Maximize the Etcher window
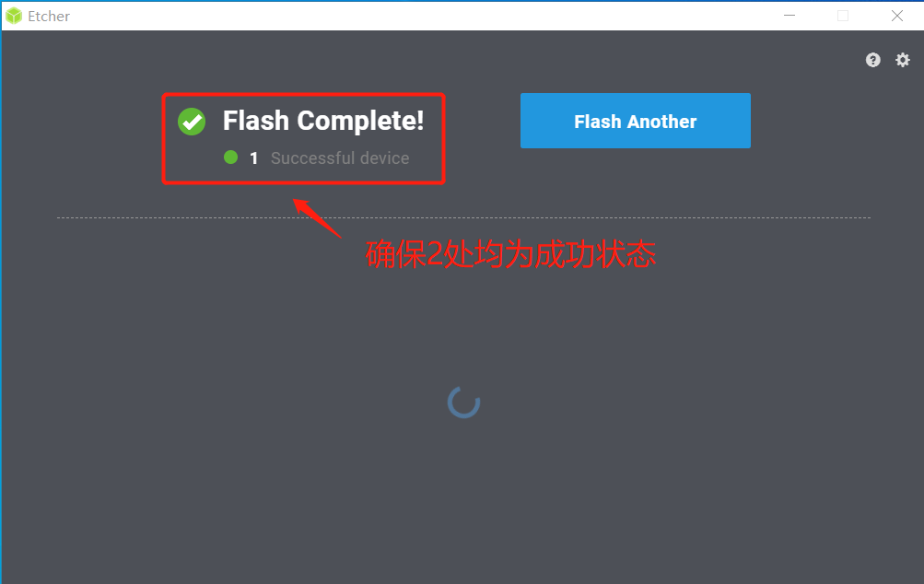Image resolution: width=924 pixels, height=584 pixels. click(843, 16)
